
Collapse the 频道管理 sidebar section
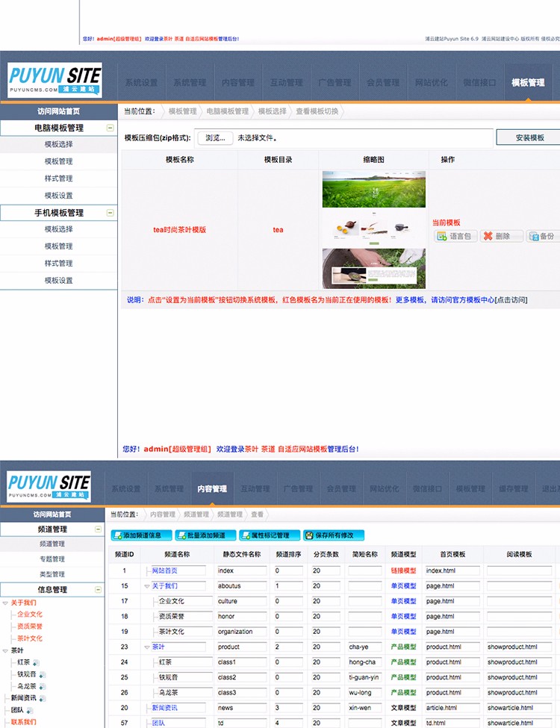coord(98,529)
